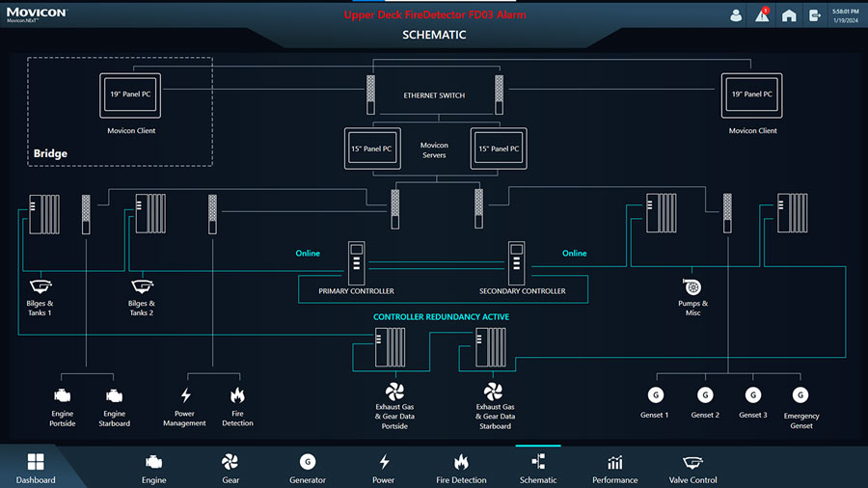Click the SECONDARY CONTROLLER label

coord(523,291)
